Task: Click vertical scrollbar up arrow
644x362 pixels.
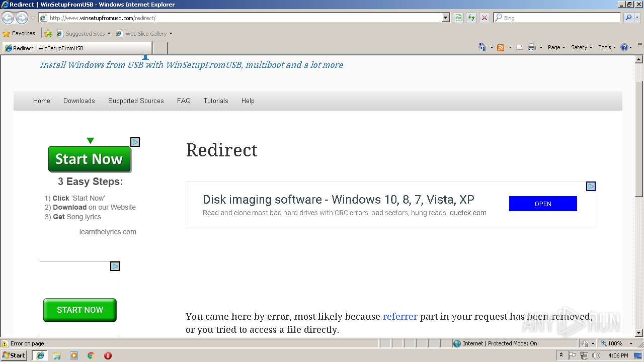Action: click(x=639, y=59)
